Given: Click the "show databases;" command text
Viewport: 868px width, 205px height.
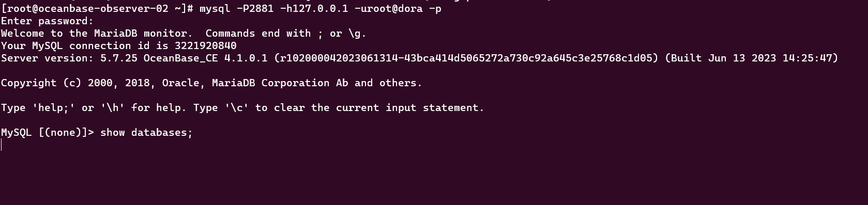Looking at the screenshot, I should pyautogui.click(x=146, y=133).
